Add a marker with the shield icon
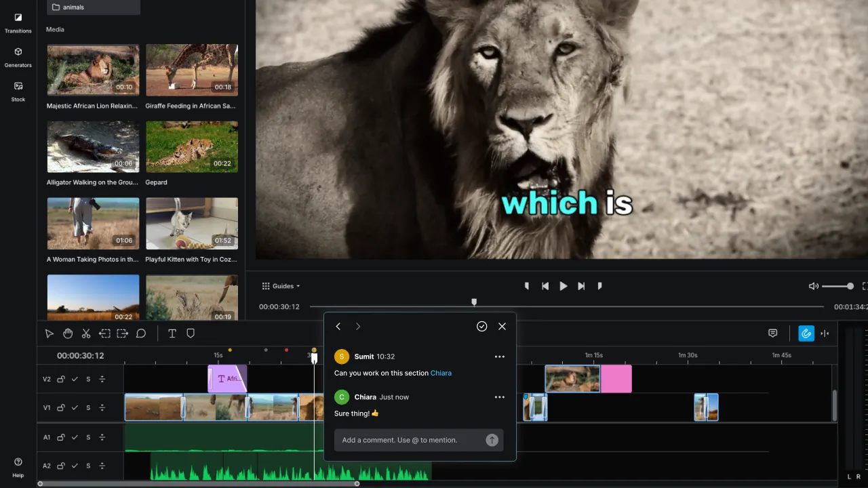 pos(191,333)
